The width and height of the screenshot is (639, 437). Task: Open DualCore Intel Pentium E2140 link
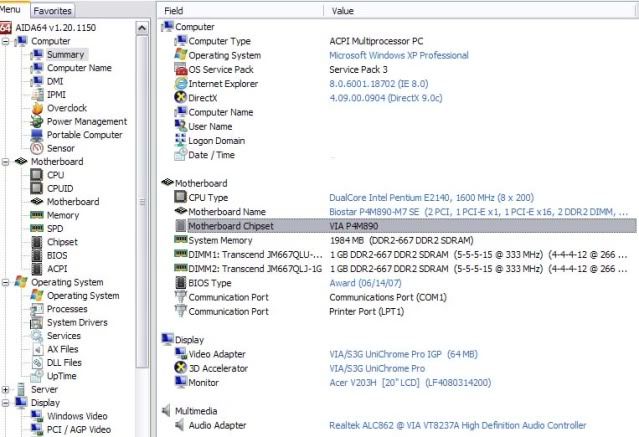pyautogui.click(x=431, y=198)
